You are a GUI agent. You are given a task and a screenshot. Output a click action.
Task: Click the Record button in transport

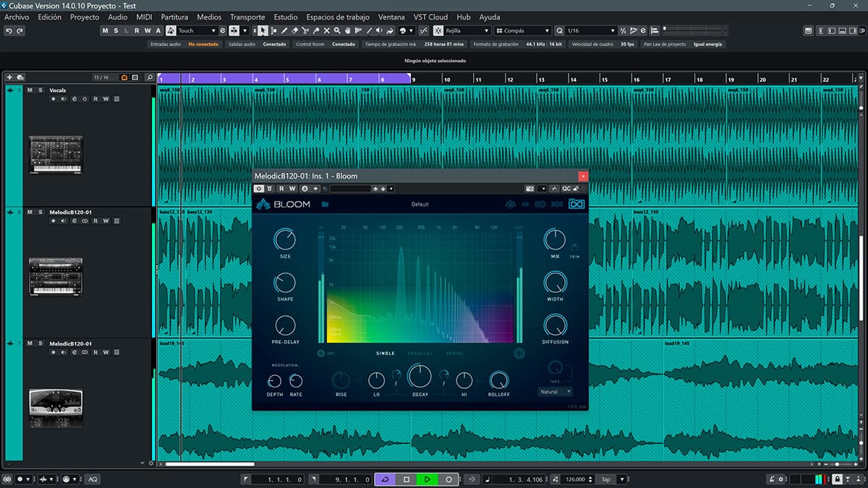(448, 479)
